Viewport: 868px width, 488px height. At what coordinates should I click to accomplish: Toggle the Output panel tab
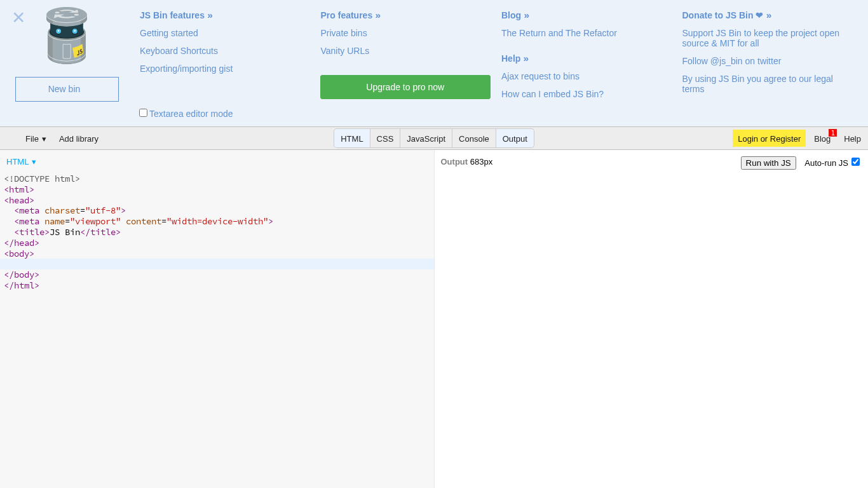(515, 139)
